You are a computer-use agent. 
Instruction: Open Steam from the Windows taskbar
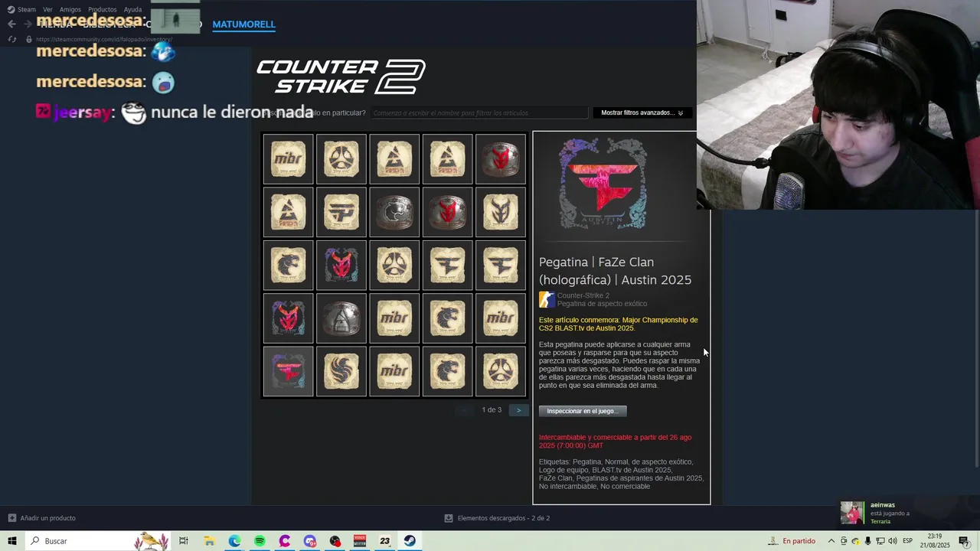pos(410,541)
